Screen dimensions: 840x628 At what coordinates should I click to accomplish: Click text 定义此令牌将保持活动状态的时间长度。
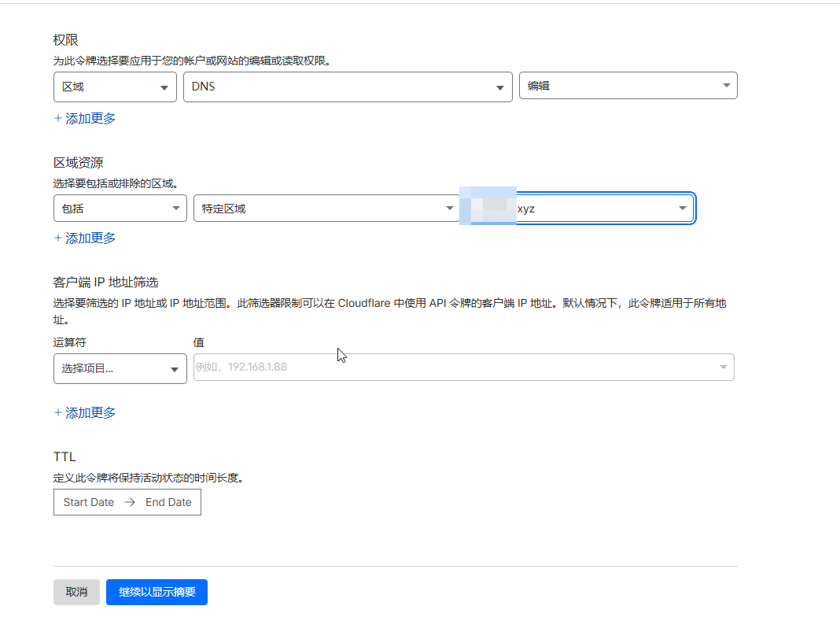149,478
